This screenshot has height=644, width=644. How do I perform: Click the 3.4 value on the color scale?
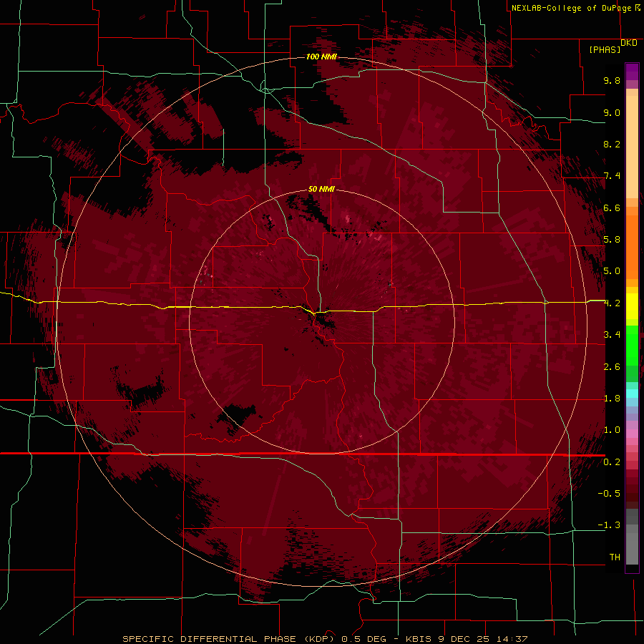pyautogui.click(x=612, y=335)
